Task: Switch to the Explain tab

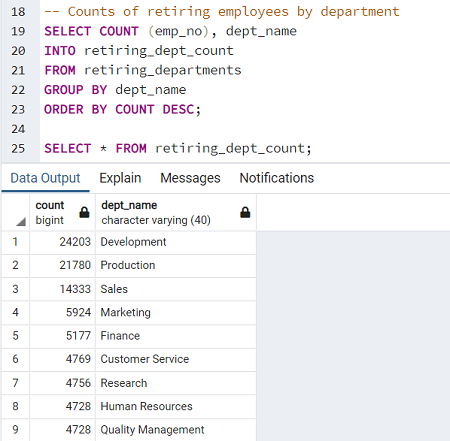Action: tap(120, 178)
